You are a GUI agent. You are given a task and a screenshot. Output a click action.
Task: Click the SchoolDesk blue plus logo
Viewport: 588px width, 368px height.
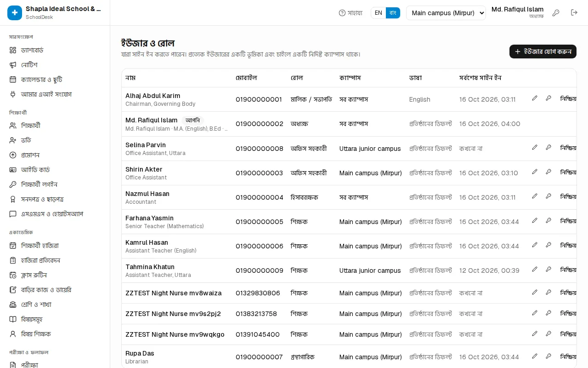pos(15,13)
